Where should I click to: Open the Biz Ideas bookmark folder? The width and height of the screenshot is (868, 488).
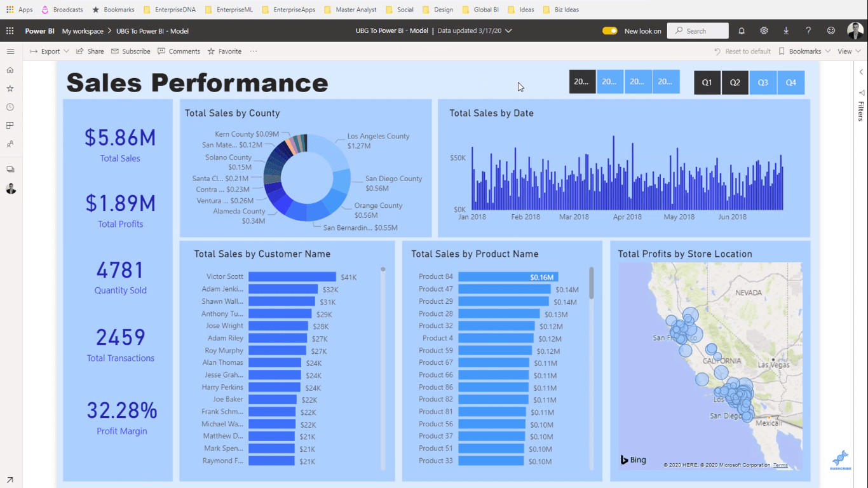pyautogui.click(x=561, y=10)
